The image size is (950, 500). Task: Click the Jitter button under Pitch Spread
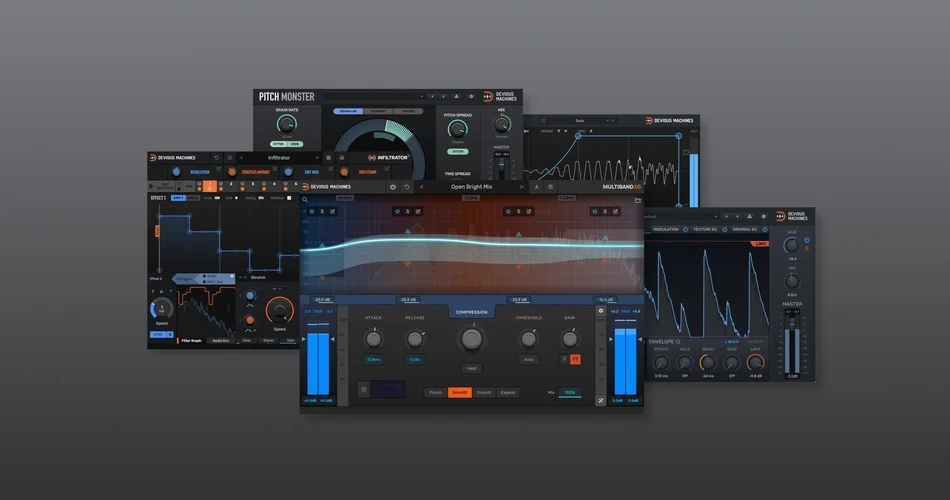[457, 152]
